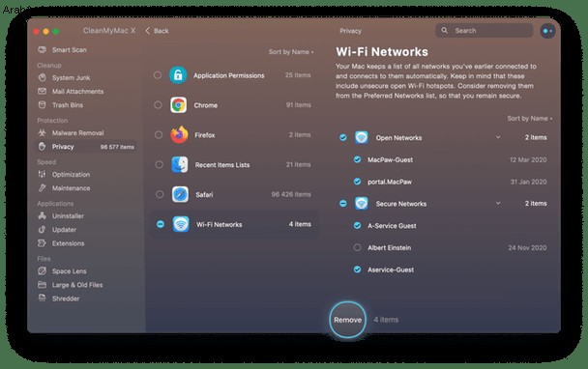Viewport: 588px width, 369px height.
Task: Open Optimization speed module
Action: click(64, 174)
